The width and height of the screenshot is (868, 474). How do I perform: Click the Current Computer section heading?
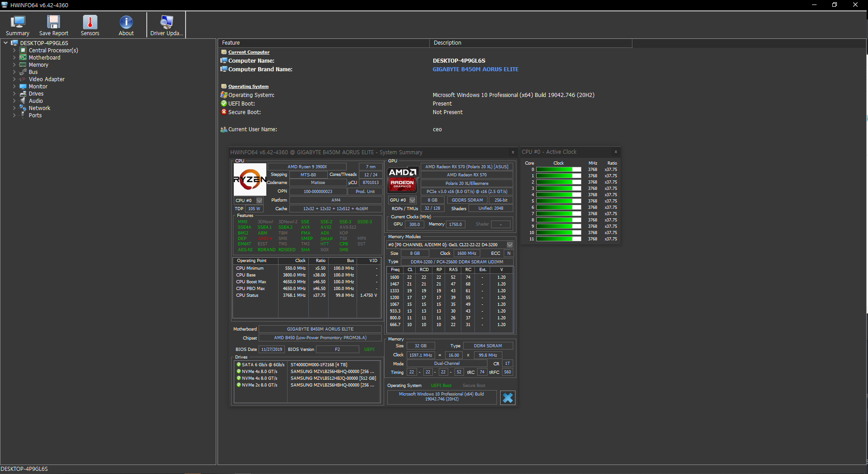pyautogui.click(x=249, y=52)
